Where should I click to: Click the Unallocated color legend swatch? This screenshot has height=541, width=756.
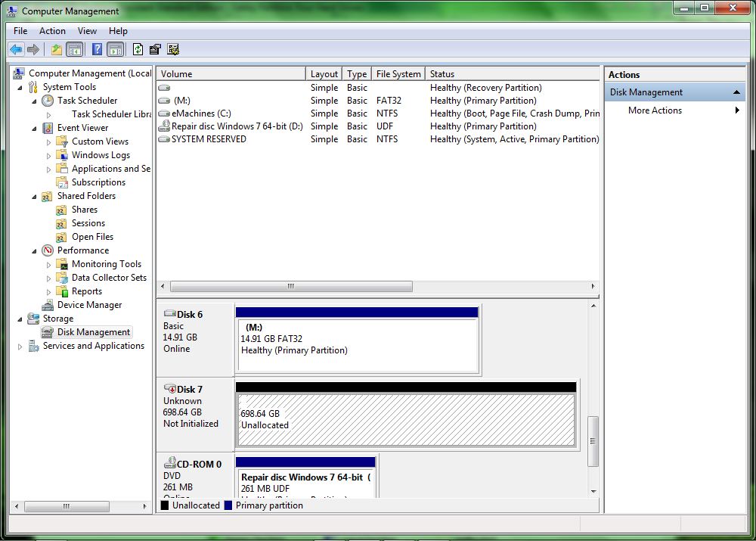point(165,505)
